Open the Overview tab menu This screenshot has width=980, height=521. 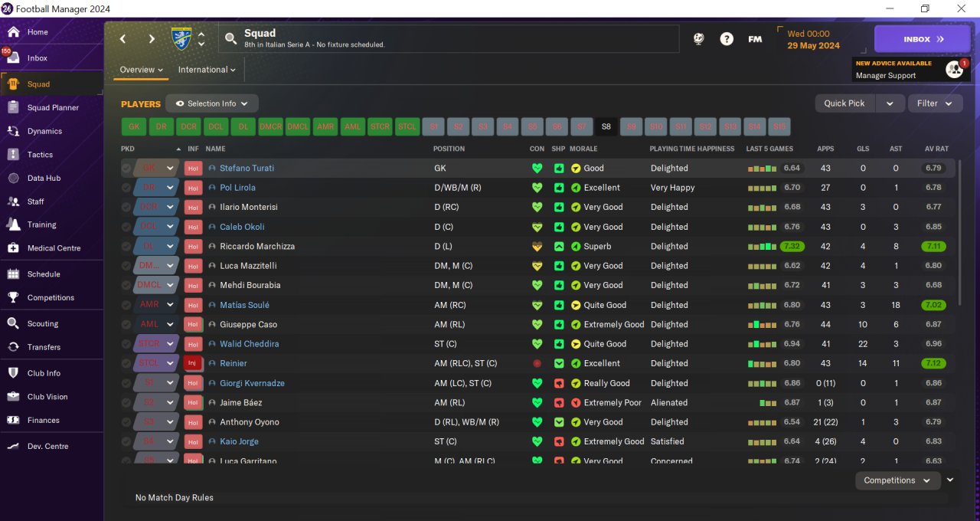pyautogui.click(x=142, y=70)
